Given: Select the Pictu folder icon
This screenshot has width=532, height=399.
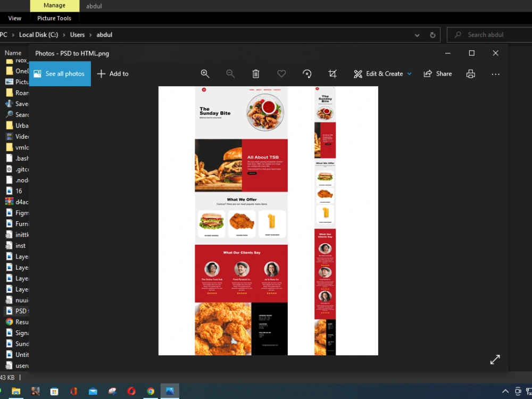Looking at the screenshot, I should pyautogui.click(x=10, y=82).
